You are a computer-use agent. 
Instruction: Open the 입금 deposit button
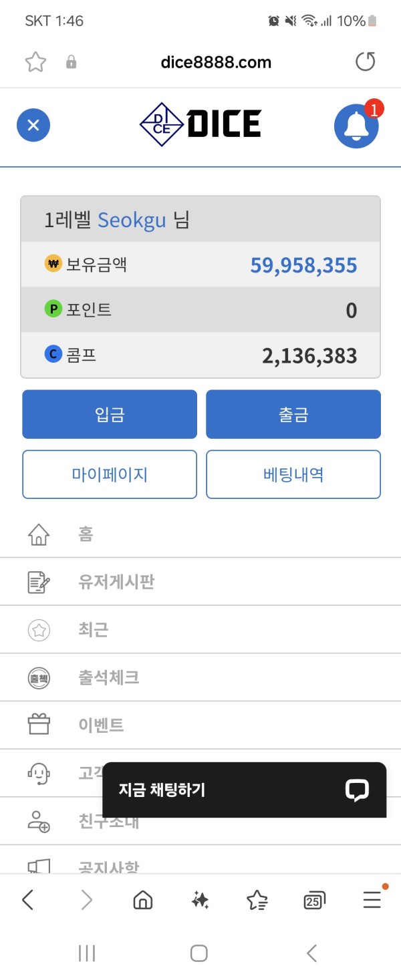pos(110,414)
